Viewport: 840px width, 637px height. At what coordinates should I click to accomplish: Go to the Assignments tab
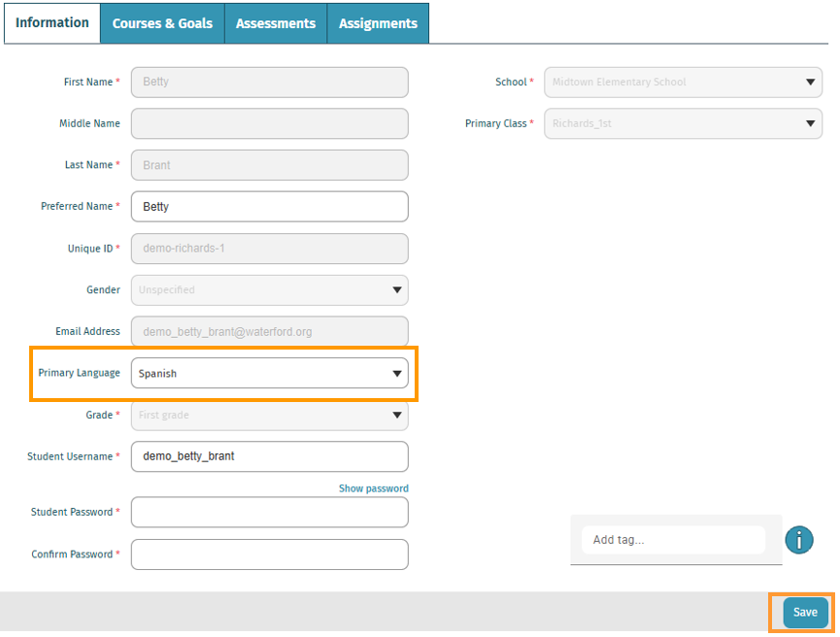378,23
